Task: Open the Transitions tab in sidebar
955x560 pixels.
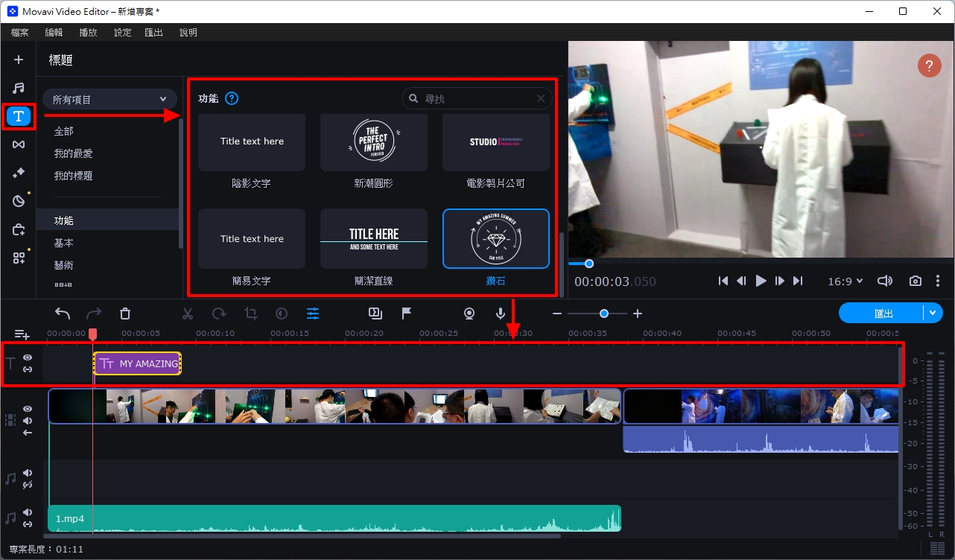Action: click(19, 144)
